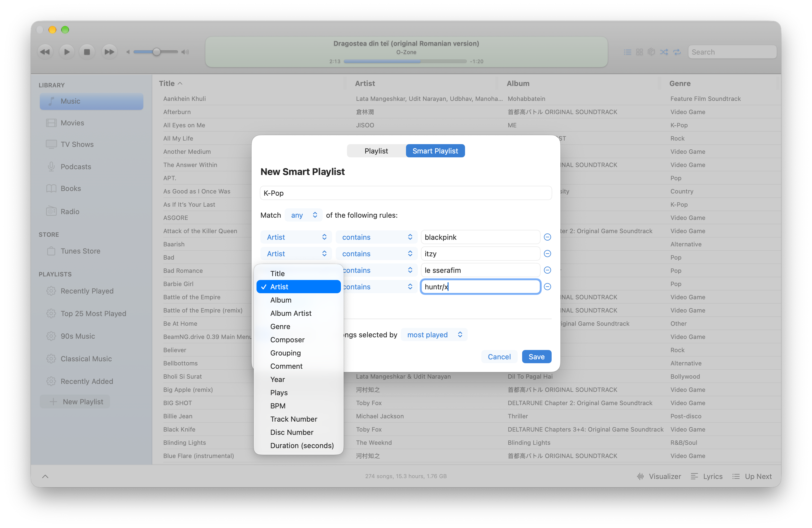Image resolution: width=812 pixels, height=528 pixels.
Task: Select Year in the field menu
Action: 298,379
